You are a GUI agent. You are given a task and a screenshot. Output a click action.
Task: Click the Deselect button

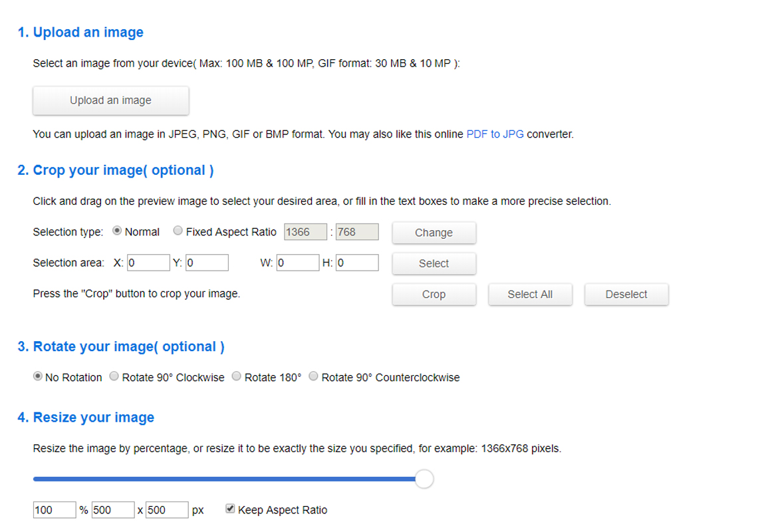(626, 295)
